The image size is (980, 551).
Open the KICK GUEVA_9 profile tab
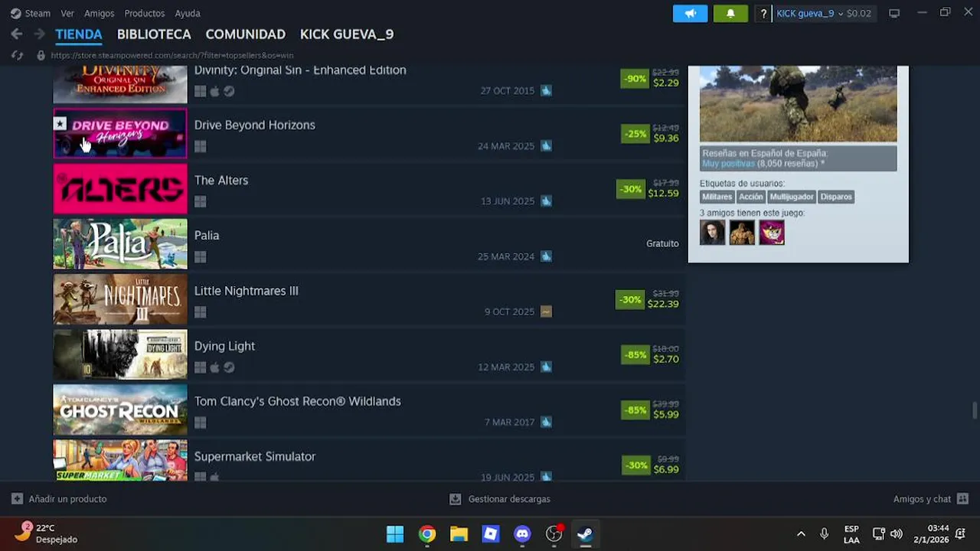tap(347, 34)
